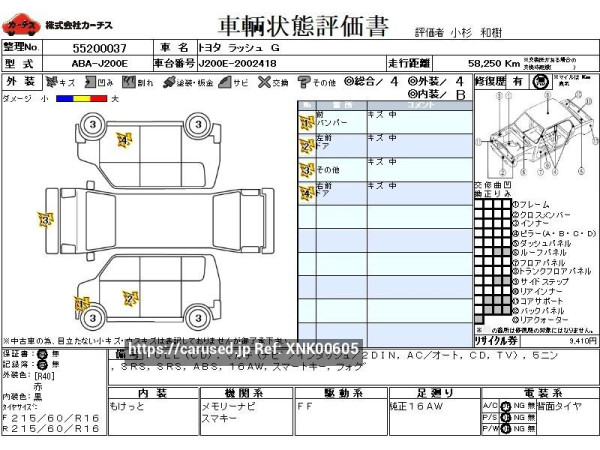Click the 交換 replacement legend icon

pyautogui.click(x=263, y=82)
